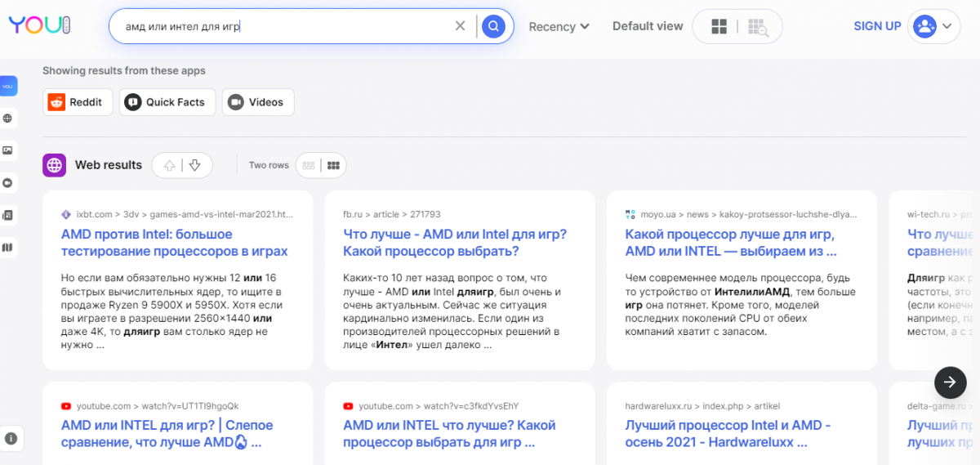Open 'AMD против Intel' ixbt result
980x465 pixels.
click(x=175, y=243)
